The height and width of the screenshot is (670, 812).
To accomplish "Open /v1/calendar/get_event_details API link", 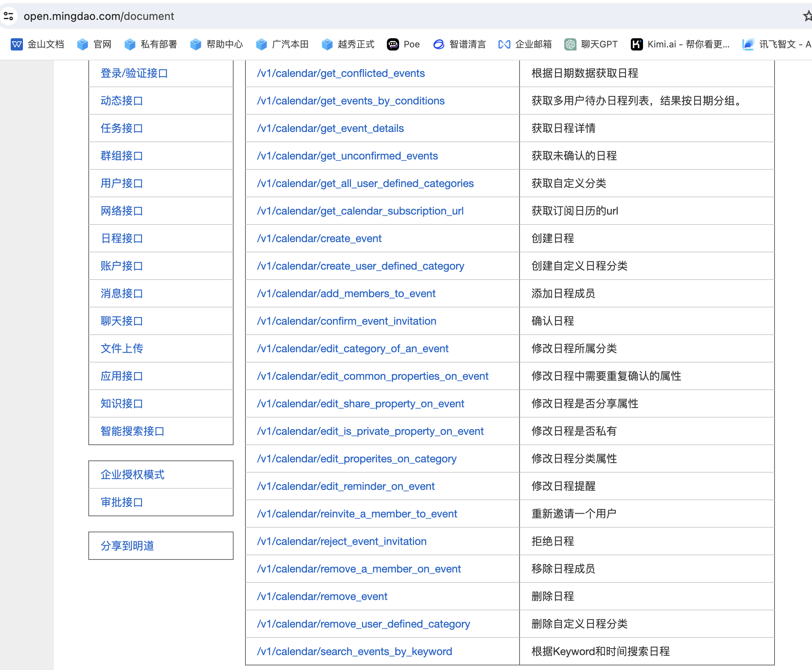I will tap(330, 128).
